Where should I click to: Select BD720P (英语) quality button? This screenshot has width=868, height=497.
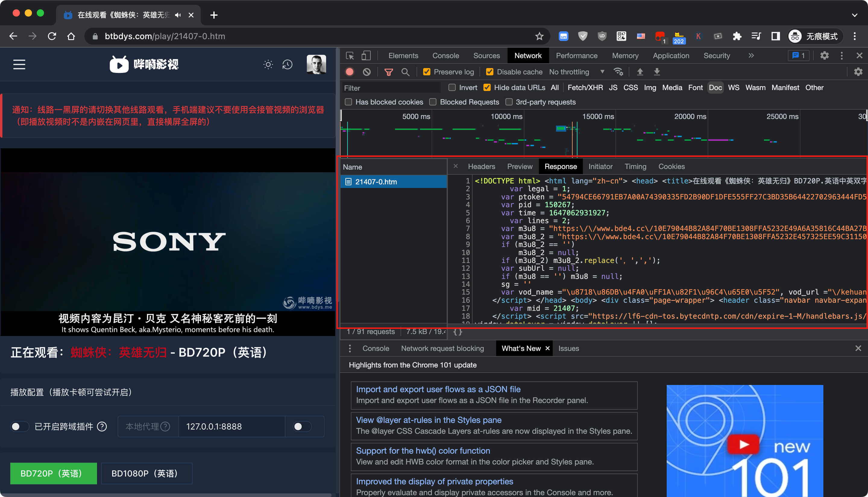54,474
